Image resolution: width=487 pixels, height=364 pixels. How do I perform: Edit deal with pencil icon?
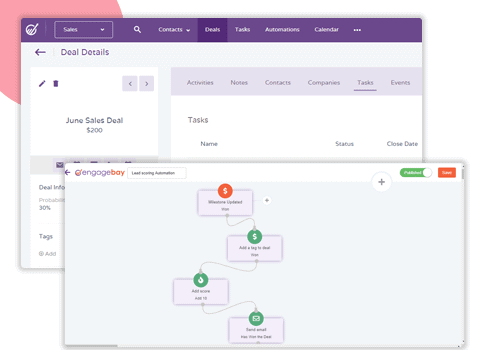pyautogui.click(x=42, y=83)
